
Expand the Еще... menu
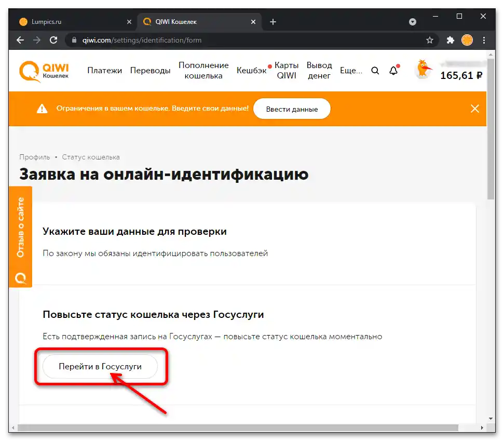tap(351, 71)
